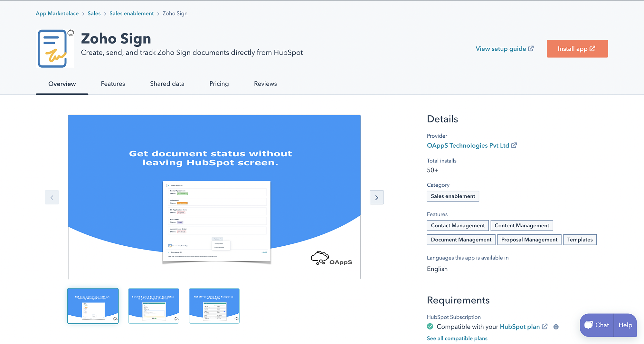The height and width of the screenshot is (344, 644).
Task: Click the Zoho Sign breadcrumb text
Action: tap(175, 14)
